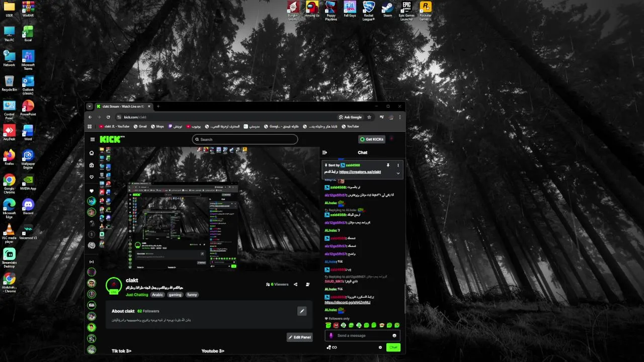Go back in Chrome
Viewport: 644px width, 362px height.
pos(91,117)
